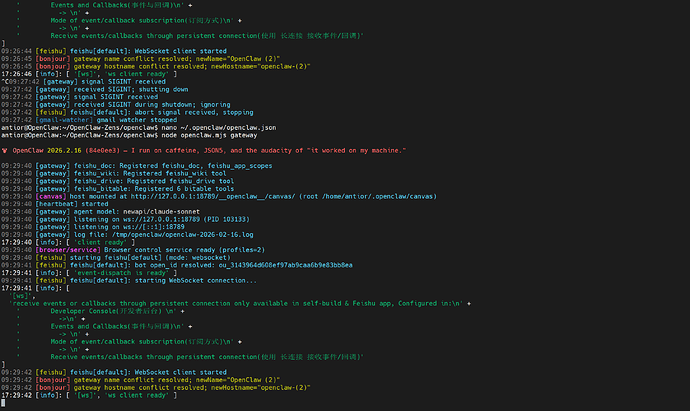
Task: Click 09:29:42 'gateway hostname conflict resolved' line
Action: 156,388
